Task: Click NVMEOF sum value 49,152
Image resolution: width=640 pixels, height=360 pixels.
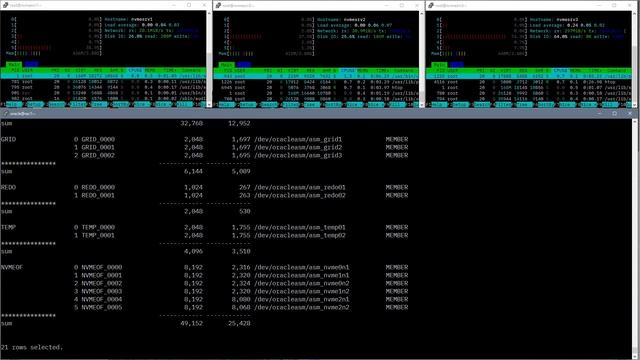Action: [x=191, y=323]
